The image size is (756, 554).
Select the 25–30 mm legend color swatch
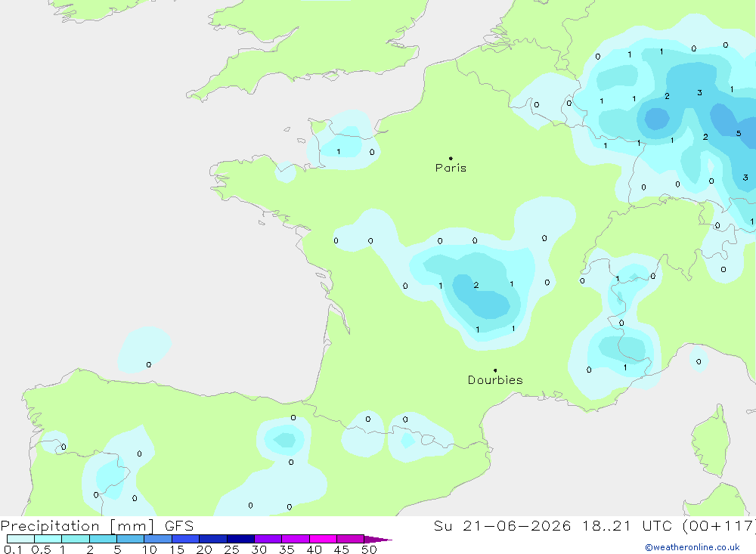[x=240, y=539]
